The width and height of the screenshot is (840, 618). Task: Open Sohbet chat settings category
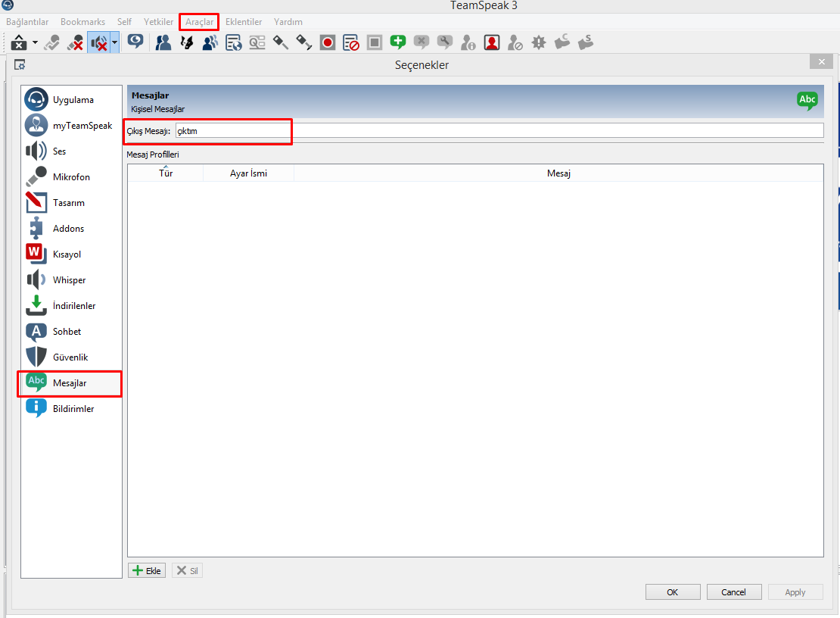tap(72, 331)
